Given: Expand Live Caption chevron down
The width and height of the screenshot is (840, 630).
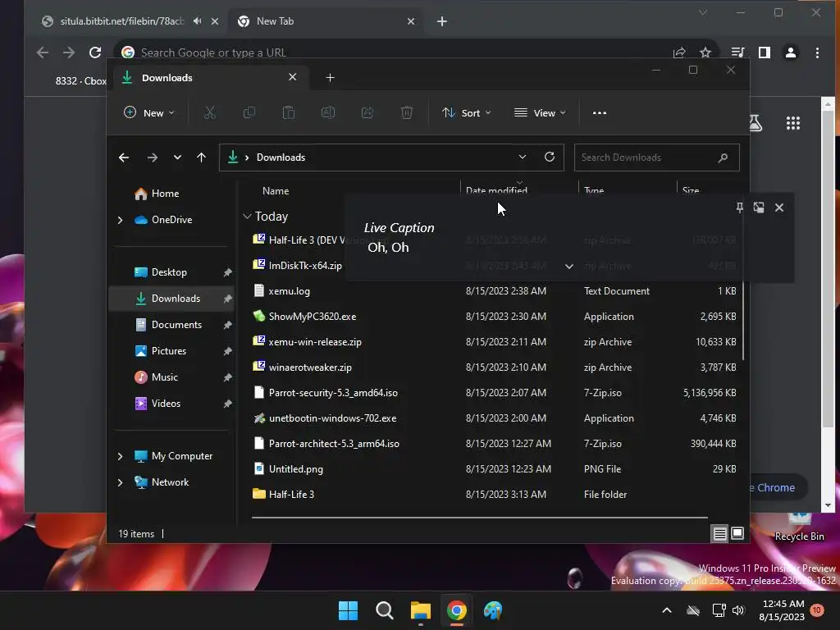Looking at the screenshot, I should (x=569, y=267).
